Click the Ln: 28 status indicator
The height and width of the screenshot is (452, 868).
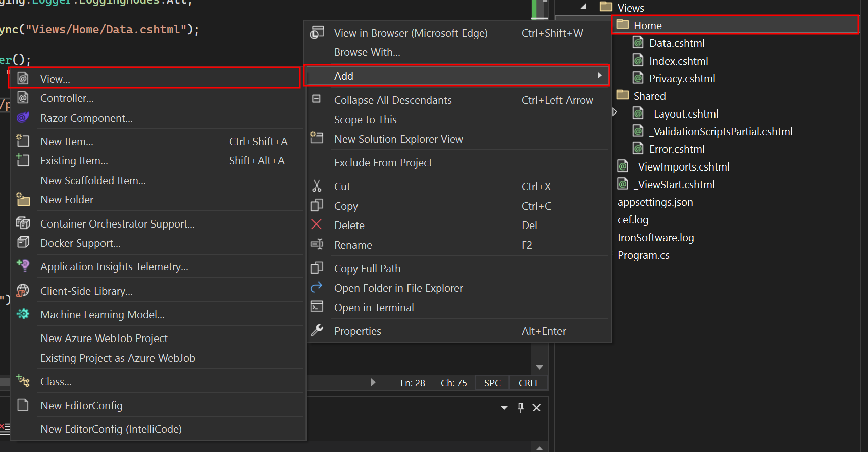tap(413, 383)
